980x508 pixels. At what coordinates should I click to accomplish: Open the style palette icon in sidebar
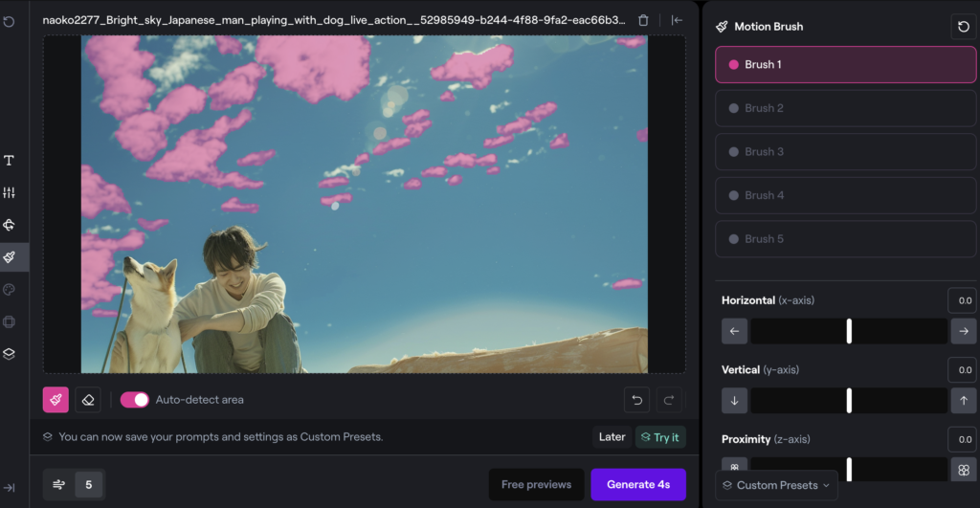(x=10, y=289)
